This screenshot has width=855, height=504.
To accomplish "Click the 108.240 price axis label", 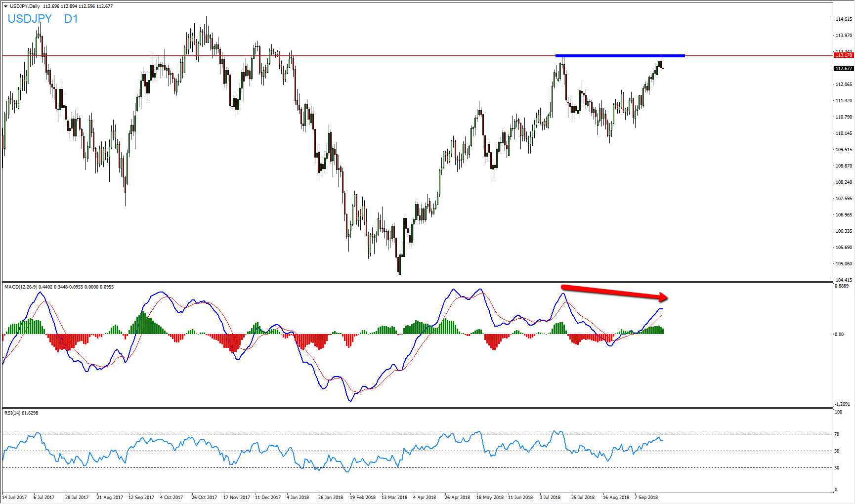I will click(x=844, y=182).
